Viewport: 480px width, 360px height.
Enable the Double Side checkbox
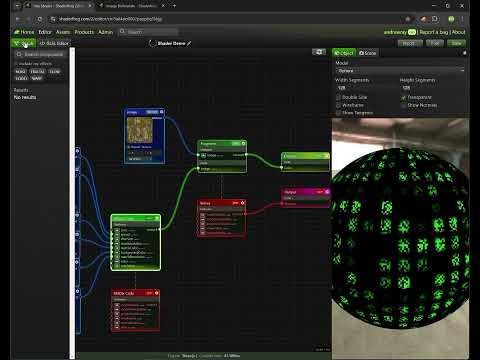(x=338, y=97)
